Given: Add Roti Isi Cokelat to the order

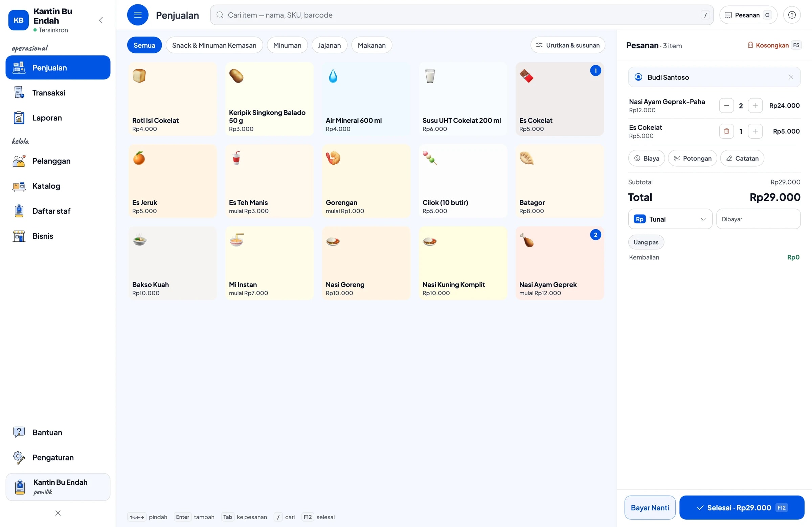Looking at the screenshot, I should tap(172, 99).
